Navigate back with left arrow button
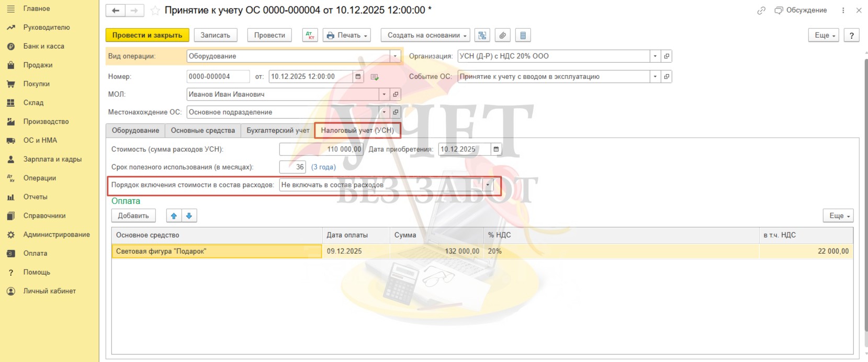Viewport: 868px width, 362px height. (x=116, y=10)
